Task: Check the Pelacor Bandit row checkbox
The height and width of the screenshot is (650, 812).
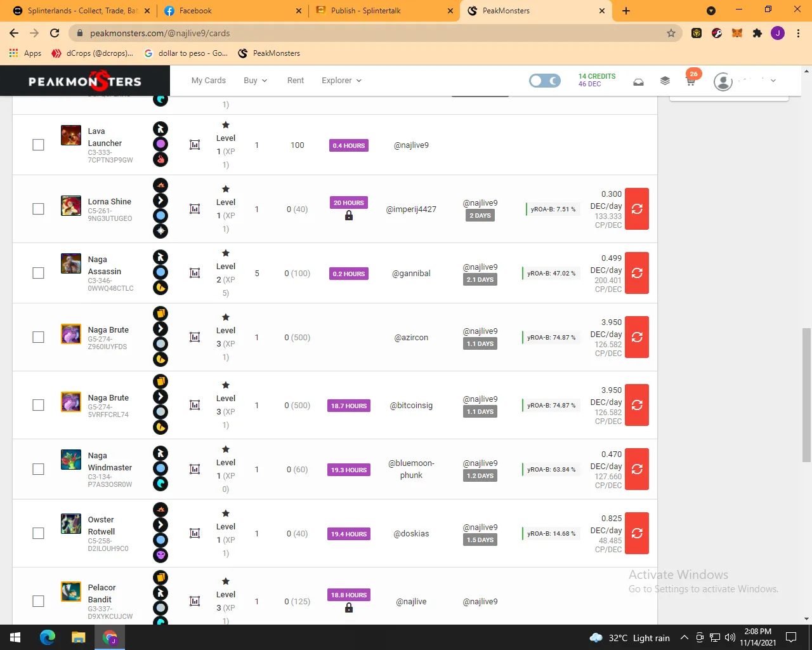Action: (x=38, y=601)
